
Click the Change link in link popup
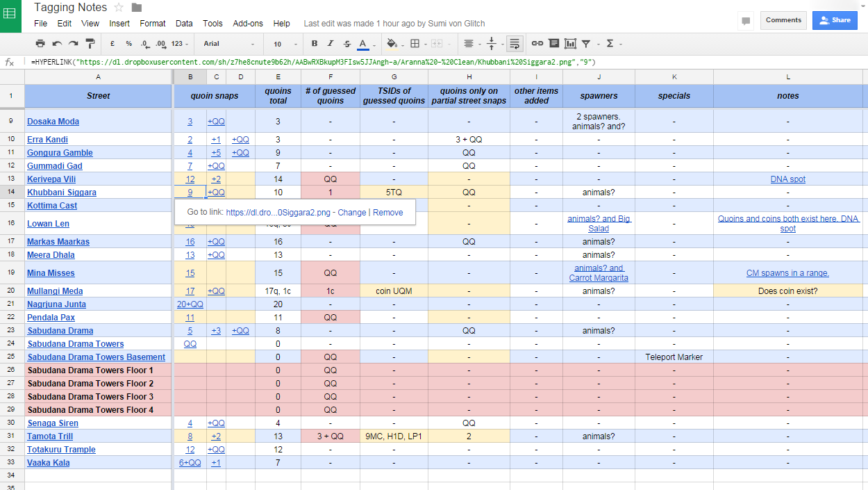tap(351, 213)
